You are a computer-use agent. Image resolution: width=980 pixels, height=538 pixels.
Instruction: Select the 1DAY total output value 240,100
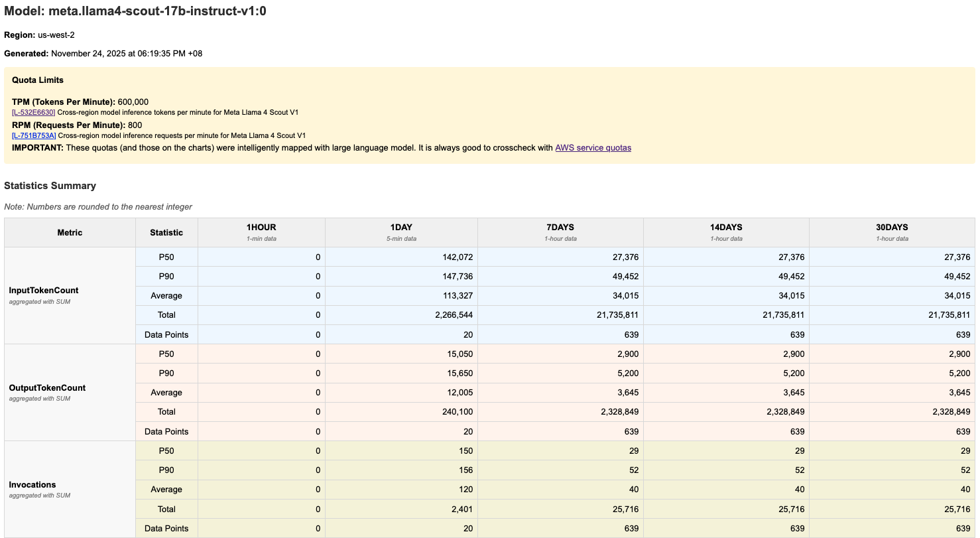click(458, 412)
